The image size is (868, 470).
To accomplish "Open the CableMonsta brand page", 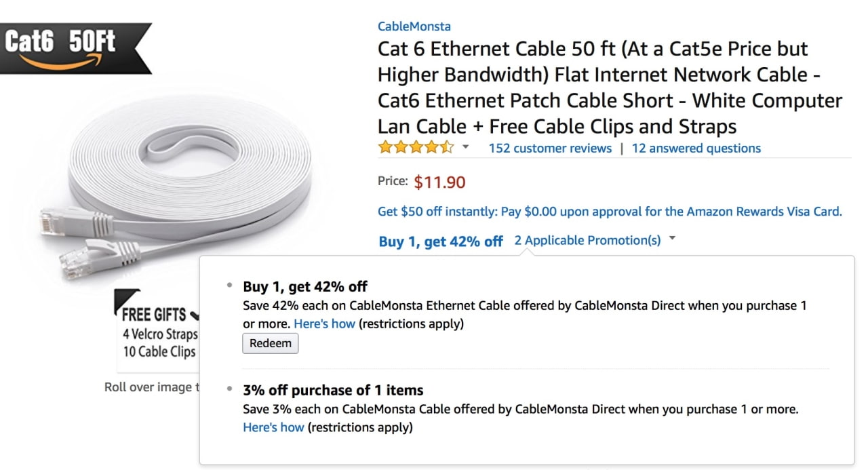I will (x=414, y=26).
